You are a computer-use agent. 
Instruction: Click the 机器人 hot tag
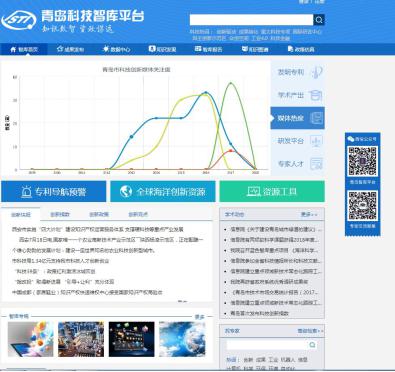[288, 360]
